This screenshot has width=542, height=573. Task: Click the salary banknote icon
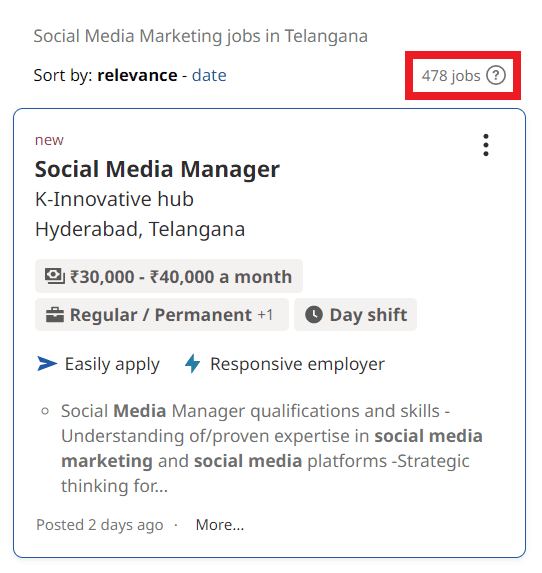tap(55, 276)
